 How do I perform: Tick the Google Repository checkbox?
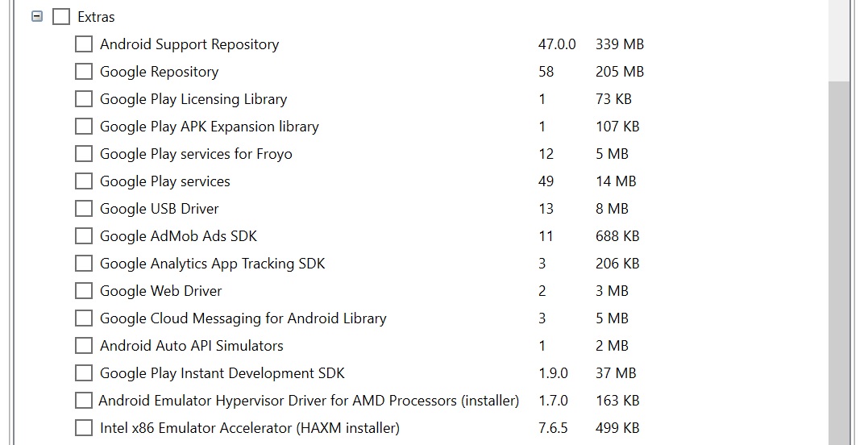(x=84, y=72)
